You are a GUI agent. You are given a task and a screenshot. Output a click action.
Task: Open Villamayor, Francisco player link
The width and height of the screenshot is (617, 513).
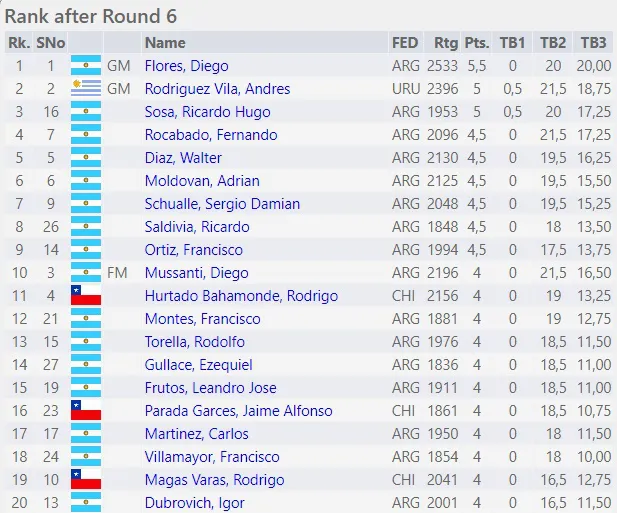click(212, 457)
